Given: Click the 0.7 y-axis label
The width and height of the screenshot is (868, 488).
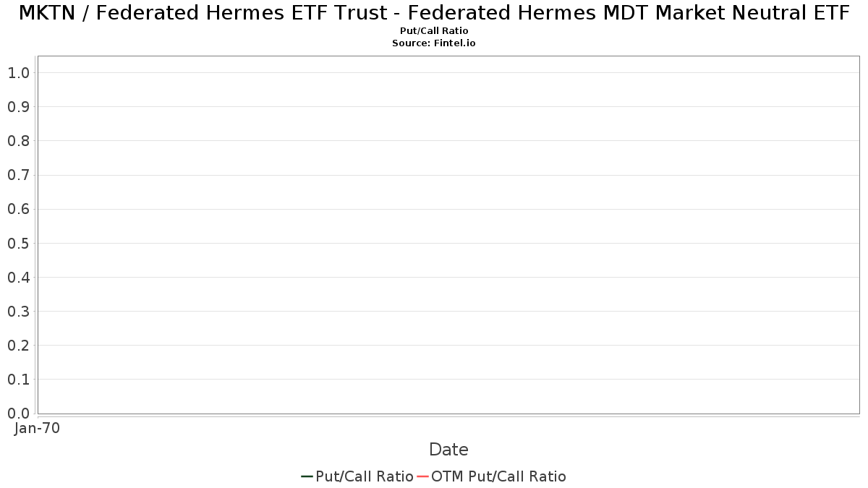Looking at the screenshot, I should point(19,175).
